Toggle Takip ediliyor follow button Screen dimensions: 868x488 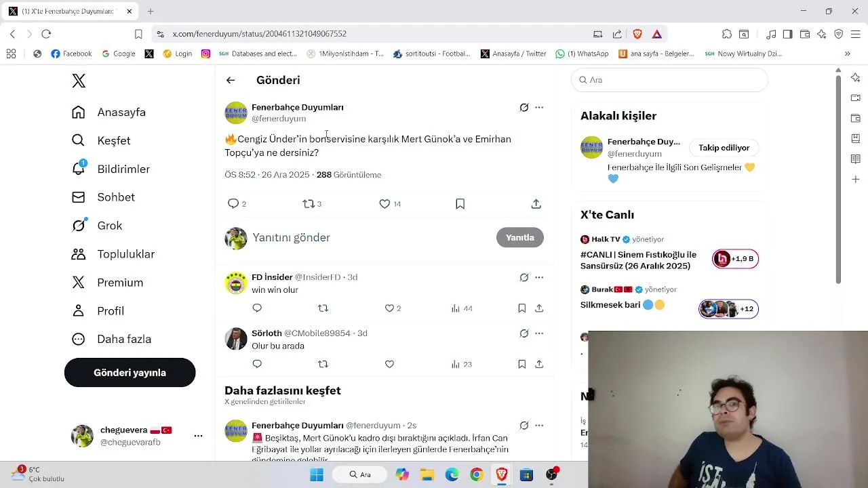(724, 148)
